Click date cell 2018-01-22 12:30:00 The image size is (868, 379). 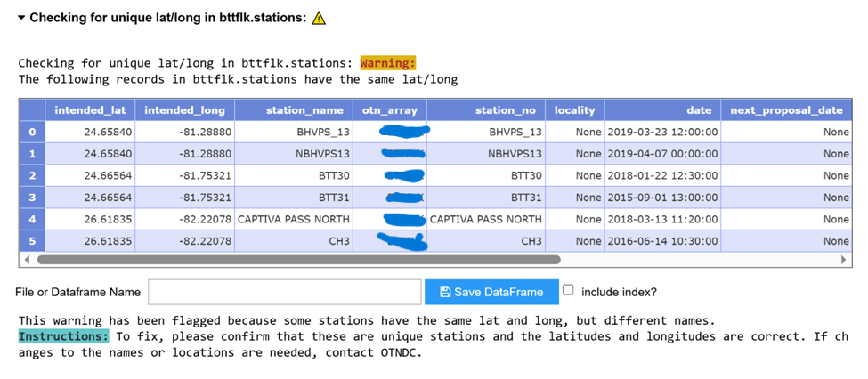tap(662, 175)
